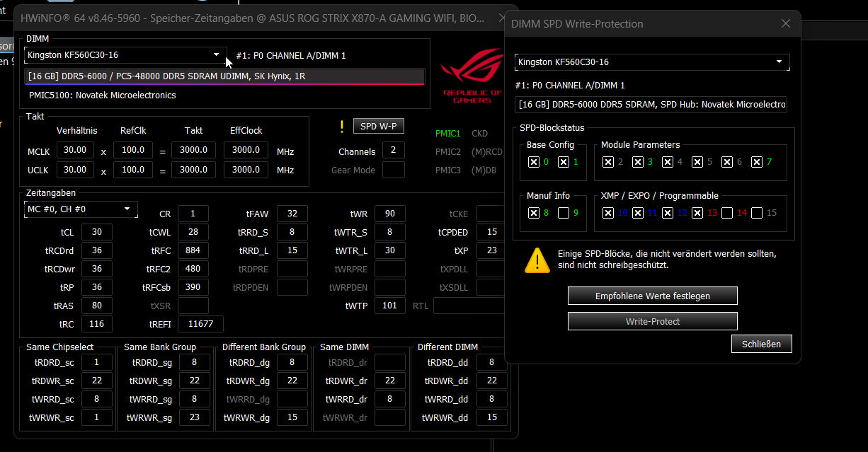
Task: Click the tWRWR_sg value 23 field
Action: pos(195,417)
